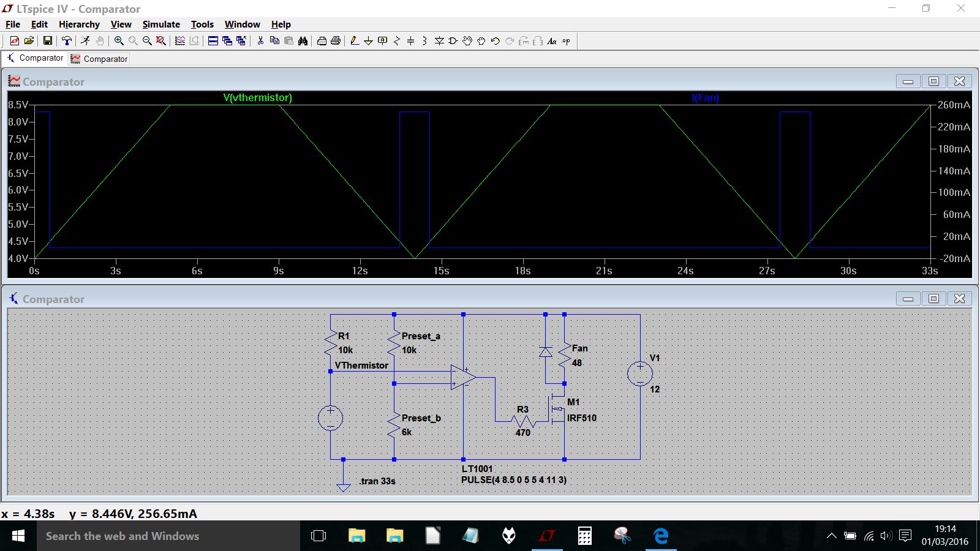
Task: Open Action Center notifications icon
Action: pyautogui.click(x=905, y=536)
